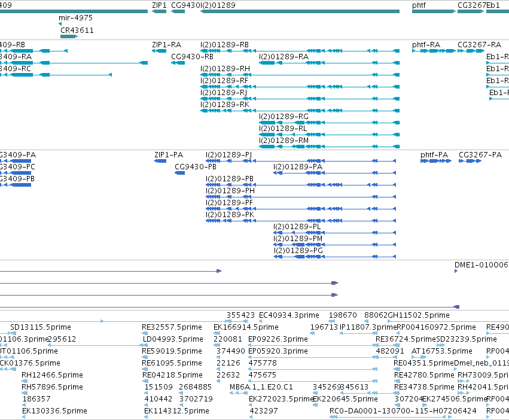Select EST RH57896.5prime label
Viewport: 509px width, 420px height.
52,388
